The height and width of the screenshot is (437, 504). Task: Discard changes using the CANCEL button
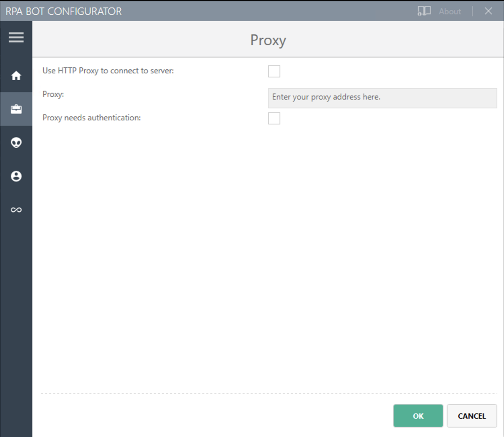472,416
